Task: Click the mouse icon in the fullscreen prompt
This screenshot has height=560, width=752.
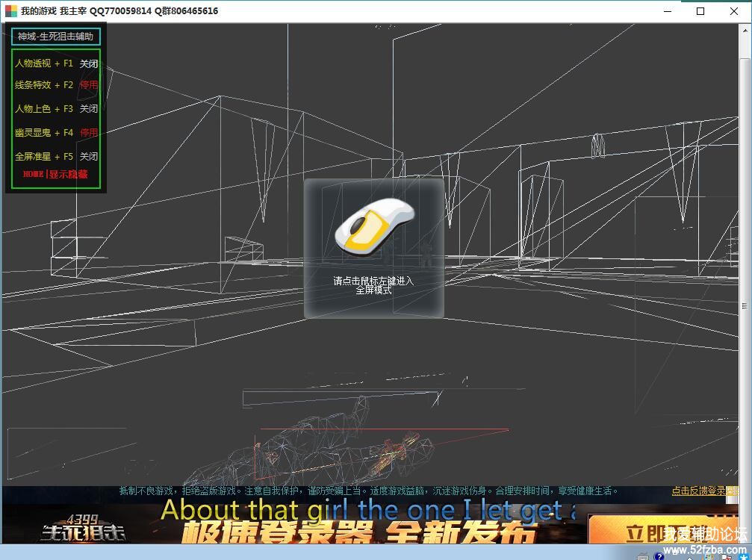Action: [x=374, y=226]
